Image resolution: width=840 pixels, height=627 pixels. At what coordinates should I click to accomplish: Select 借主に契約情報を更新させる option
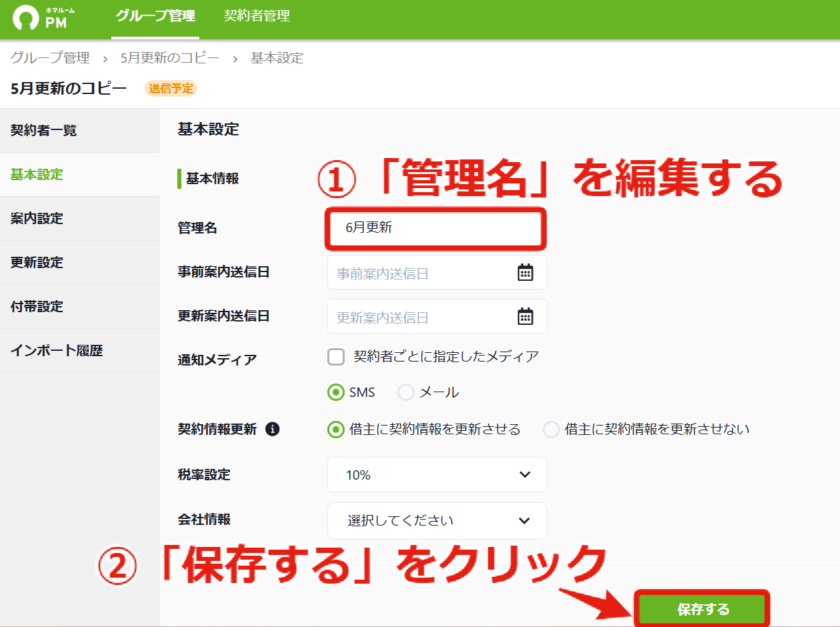click(x=335, y=430)
